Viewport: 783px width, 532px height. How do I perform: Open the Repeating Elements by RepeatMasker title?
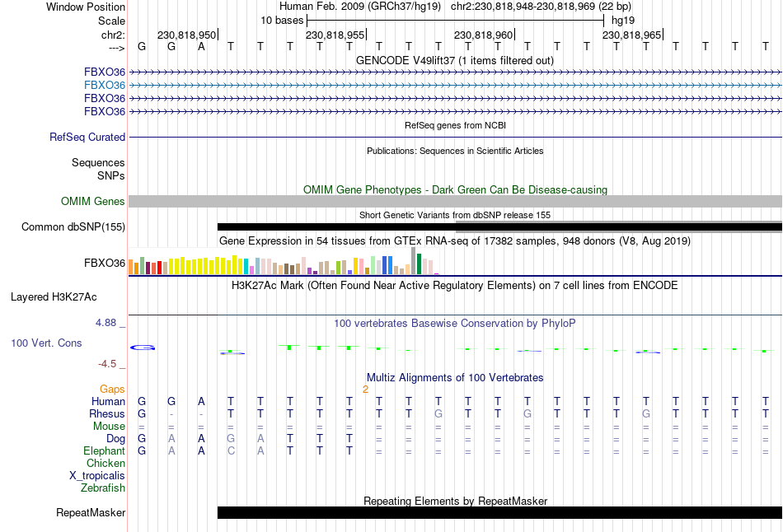[x=455, y=501]
